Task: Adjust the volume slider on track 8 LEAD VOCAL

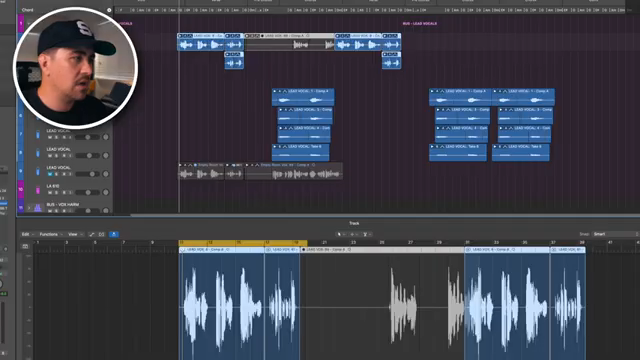Action: 87,156
